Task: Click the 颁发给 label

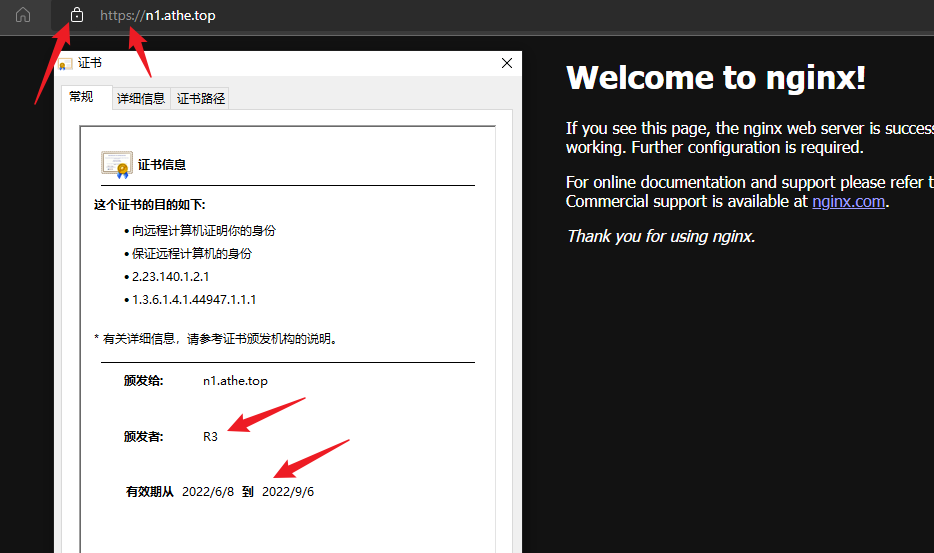Action: tap(144, 381)
